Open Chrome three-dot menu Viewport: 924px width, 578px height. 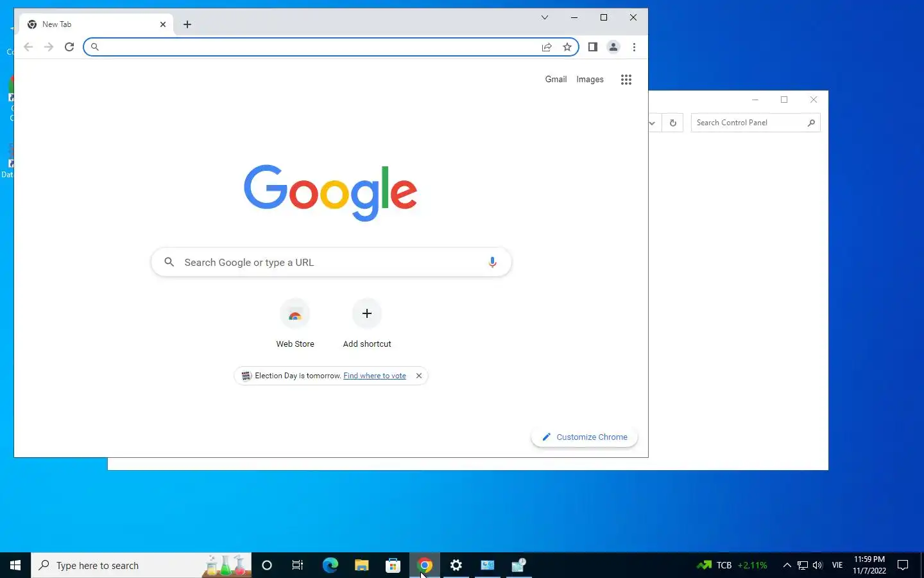[634, 47]
